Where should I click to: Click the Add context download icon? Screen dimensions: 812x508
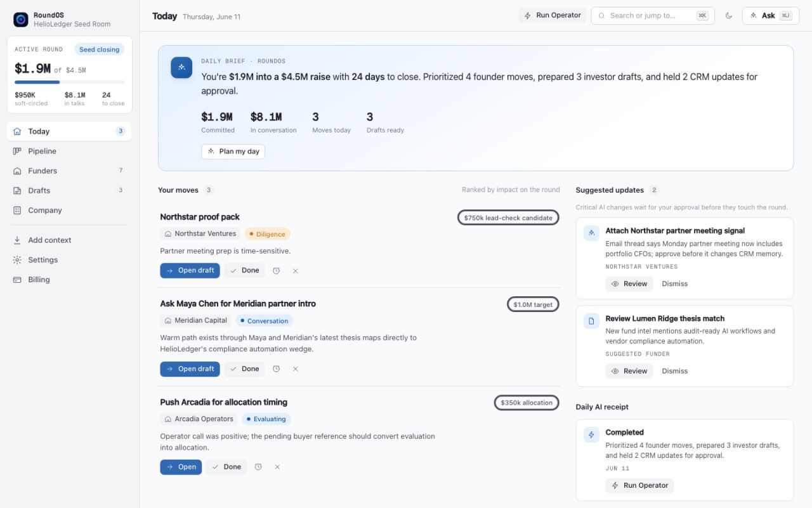click(x=17, y=240)
